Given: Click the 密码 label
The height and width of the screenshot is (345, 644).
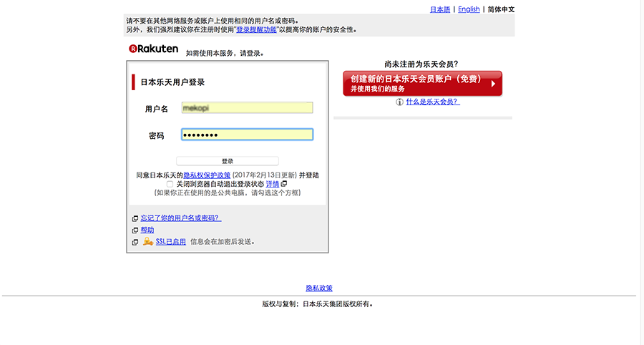Looking at the screenshot, I should [x=156, y=135].
